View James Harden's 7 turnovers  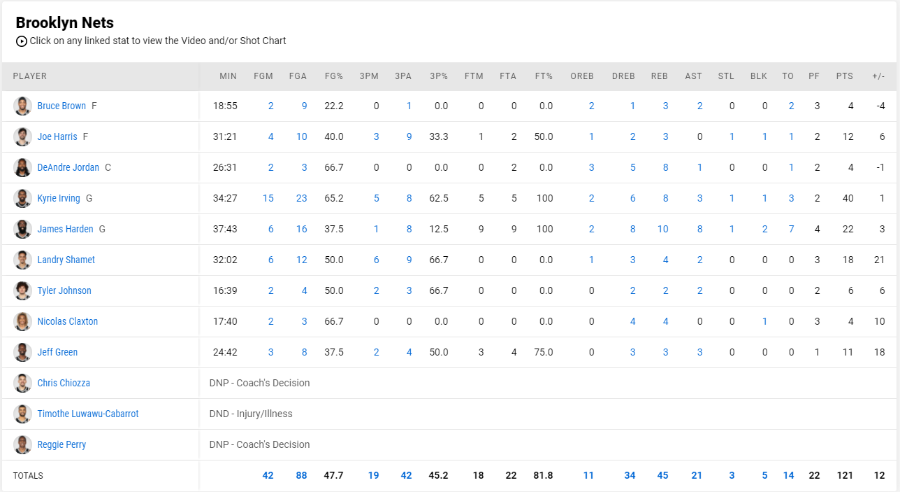tap(791, 229)
